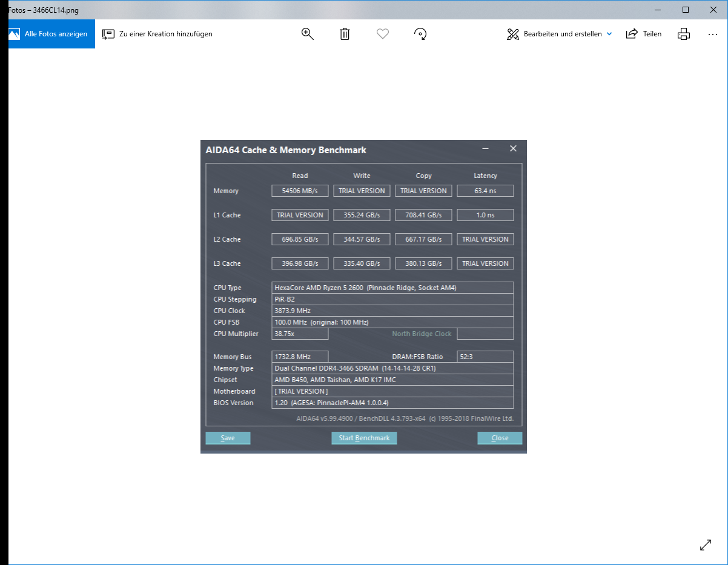Screen dimensions: 728x565
Task: Click Chipset value 'AMD B450, AMD Taishan'
Action: pos(392,380)
